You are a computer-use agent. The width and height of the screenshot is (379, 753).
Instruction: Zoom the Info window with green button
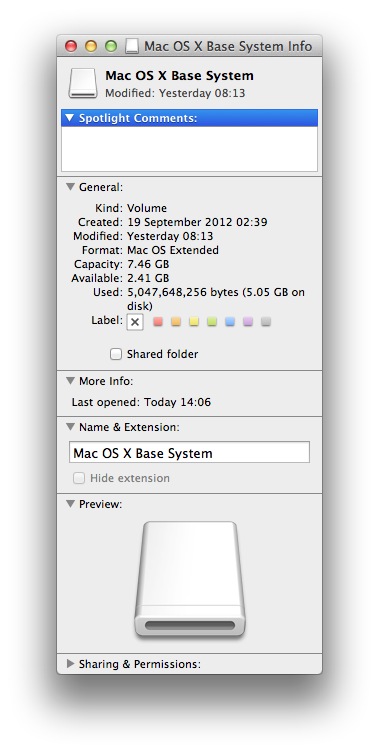pos(111,46)
